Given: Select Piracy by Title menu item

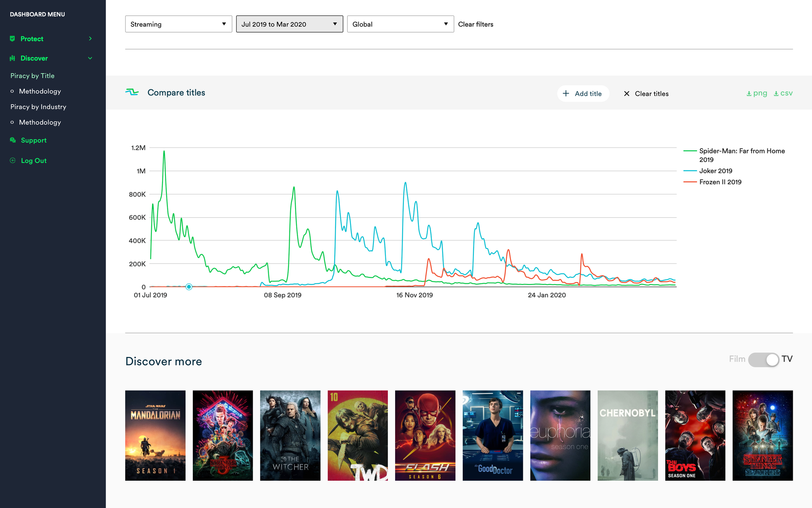Looking at the screenshot, I should [34, 75].
